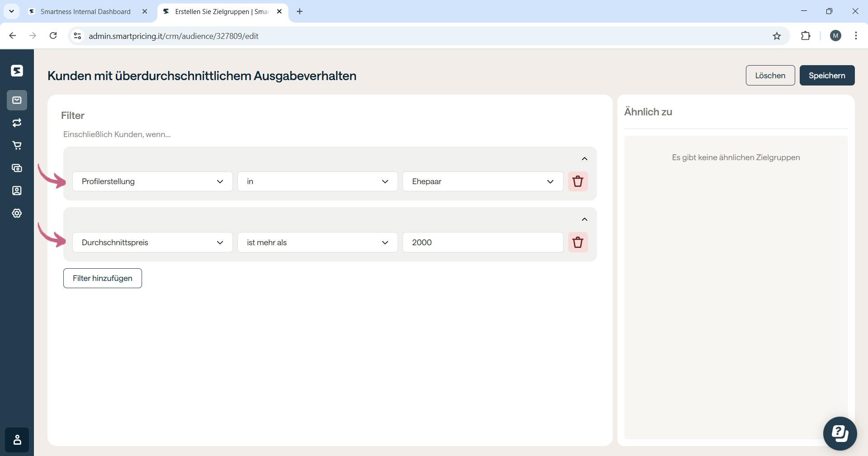Open the sync arrows sidebar icon
Image resolution: width=868 pixels, height=456 pixels.
[x=17, y=123]
